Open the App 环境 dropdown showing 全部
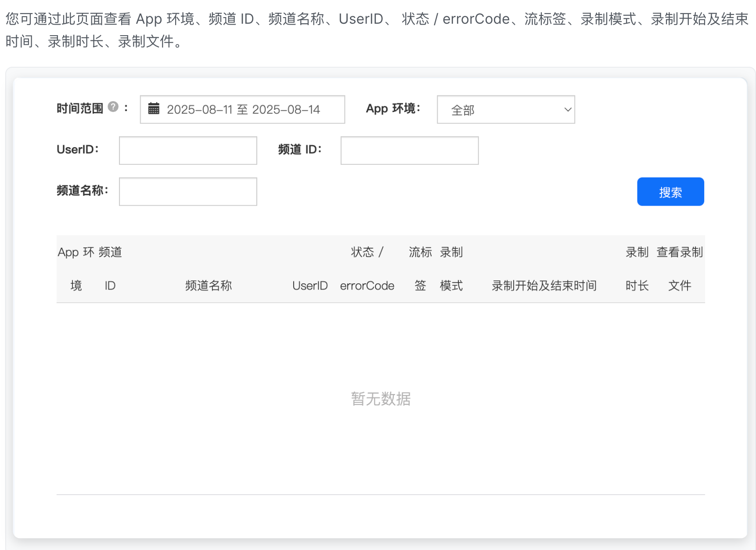756x550 pixels. (x=505, y=110)
